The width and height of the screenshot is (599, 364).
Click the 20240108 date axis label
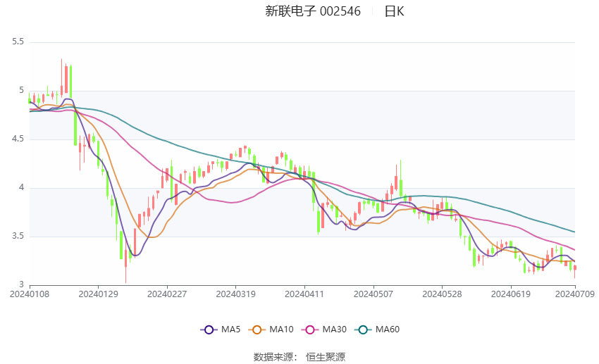pyautogui.click(x=30, y=294)
